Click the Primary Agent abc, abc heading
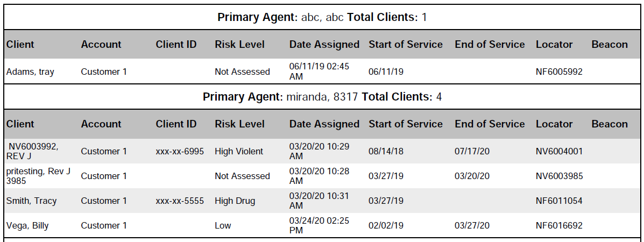The height and width of the screenshot is (242, 644). (x=322, y=17)
